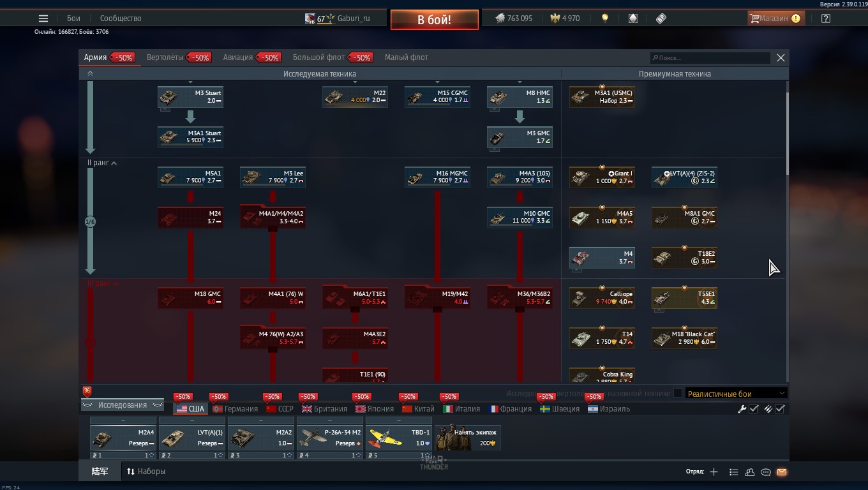Click the vehicle tree vertical scrollbar
The height and width of the screenshot is (490, 868).
tap(787, 134)
